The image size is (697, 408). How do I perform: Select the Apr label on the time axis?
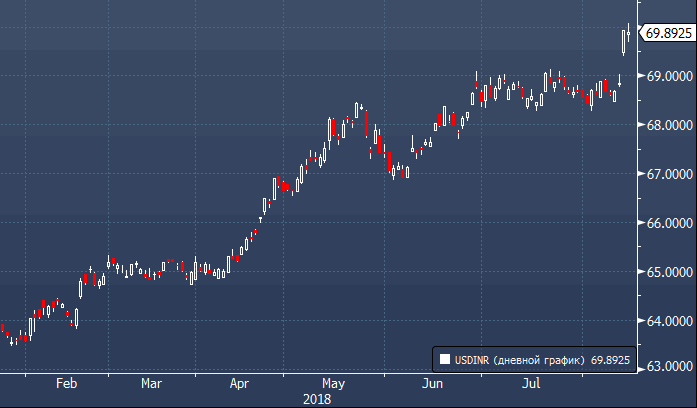pyautogui.click(x=240, y=383)
